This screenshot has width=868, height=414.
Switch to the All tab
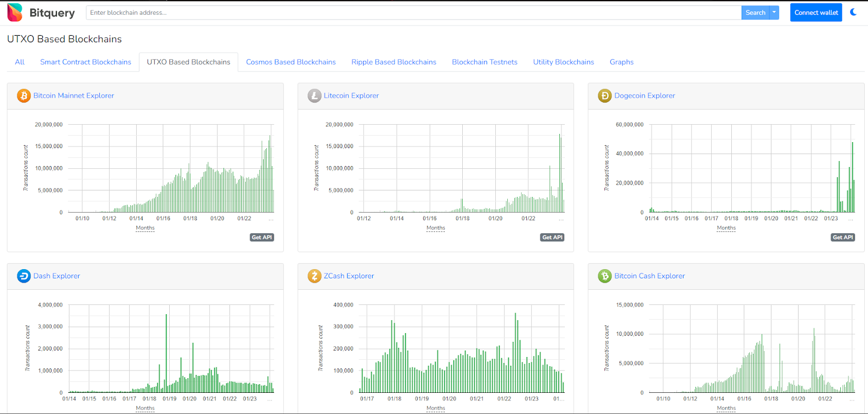pyautogui.click(x=20, y=62)
